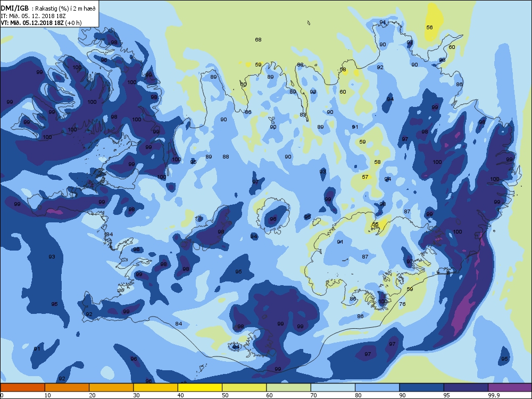Image resolution: width=532 pixels, height=399 pixels.
Task: Click the 95–99.9 navy legend swatch
Action: point(466,387)
